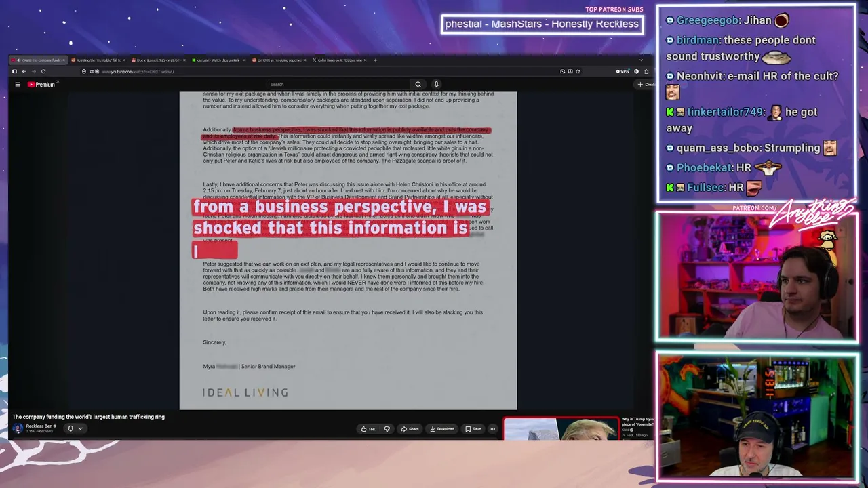
Task: Click birdman's chat message about trustworthy people
Action: (741, 48)
